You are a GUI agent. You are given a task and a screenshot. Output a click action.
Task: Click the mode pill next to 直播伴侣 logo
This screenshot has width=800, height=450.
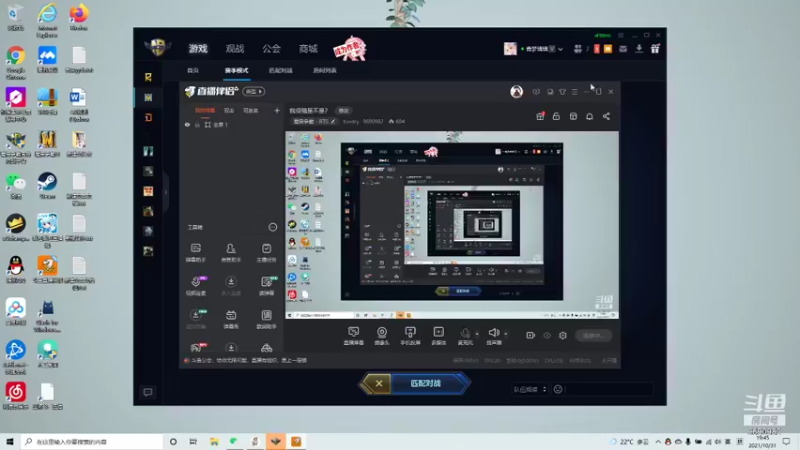click(x=254, y=91)
